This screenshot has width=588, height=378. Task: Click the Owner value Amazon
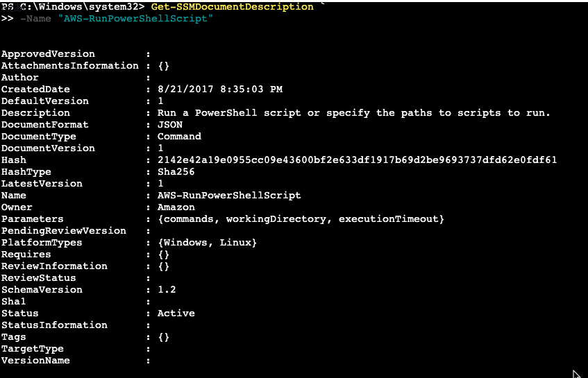pyautogui.click(x=176, y=207)
